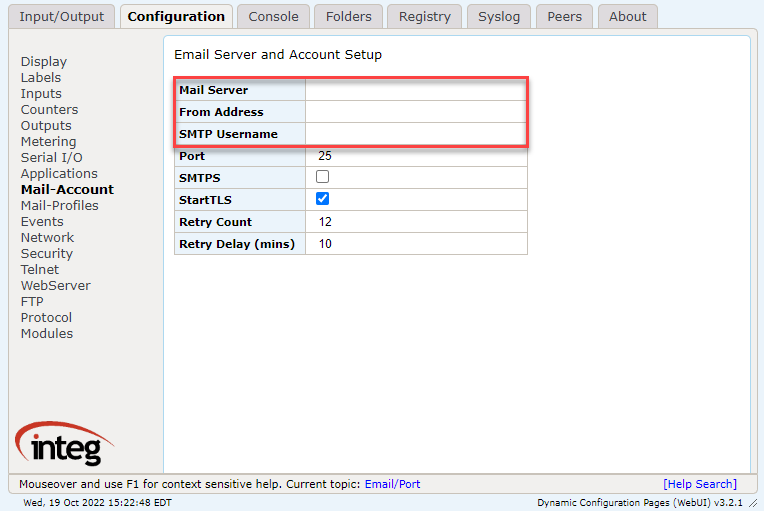Show the About tab
This screenshot has width=764, height=511.
pyautogui.click(x=628, y=16)
